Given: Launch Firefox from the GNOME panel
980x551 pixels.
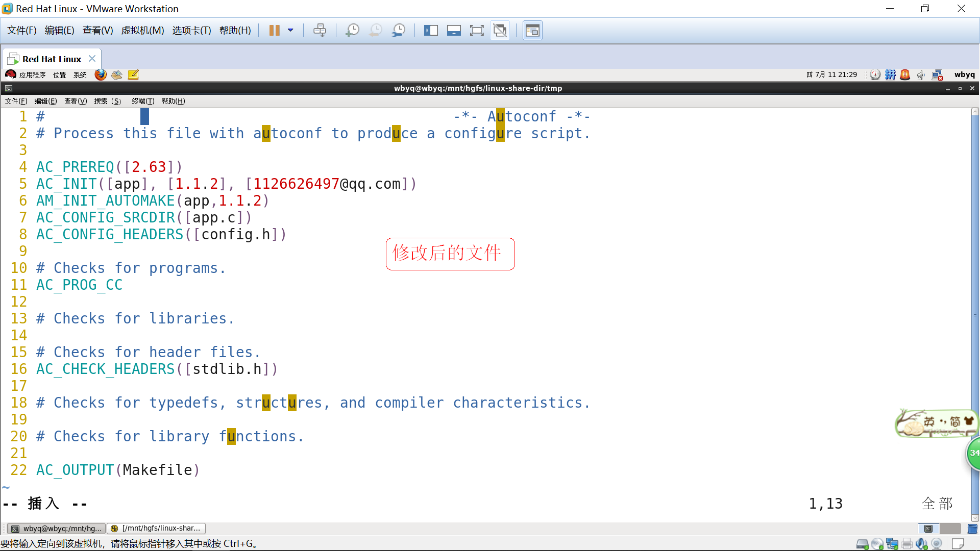Looking at the screenshot, I should pos(101,75).
